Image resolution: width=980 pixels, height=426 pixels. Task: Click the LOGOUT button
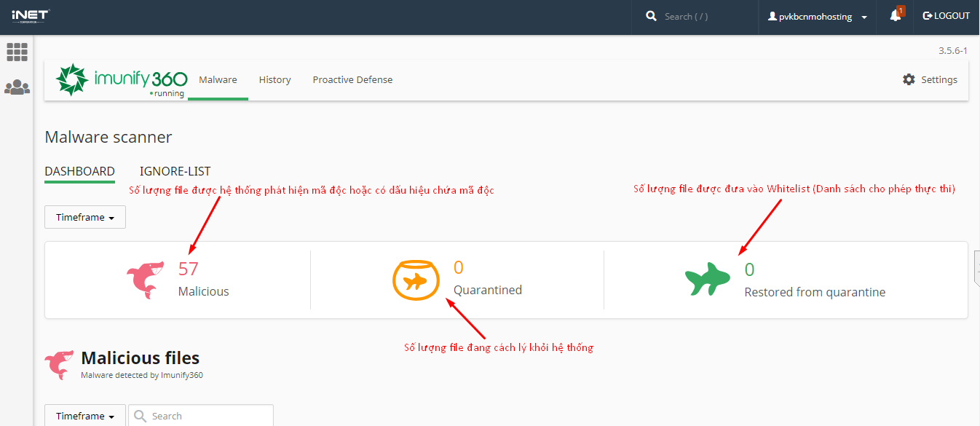(x=946, y=16)
